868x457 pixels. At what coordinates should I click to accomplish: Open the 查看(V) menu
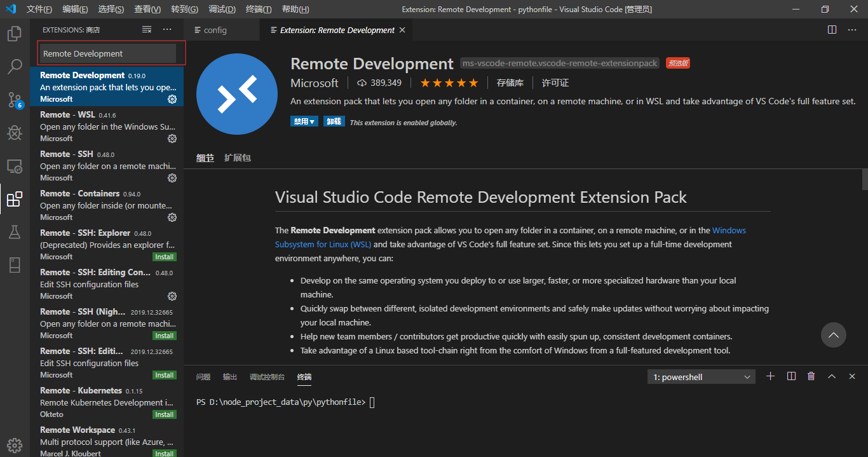click(147, 9)
